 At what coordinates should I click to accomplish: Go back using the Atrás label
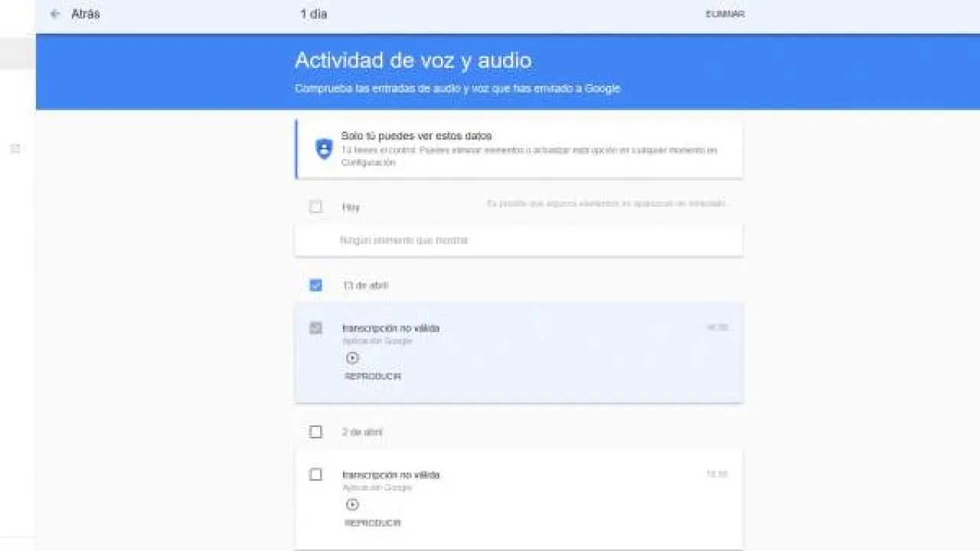coord(85,14)
